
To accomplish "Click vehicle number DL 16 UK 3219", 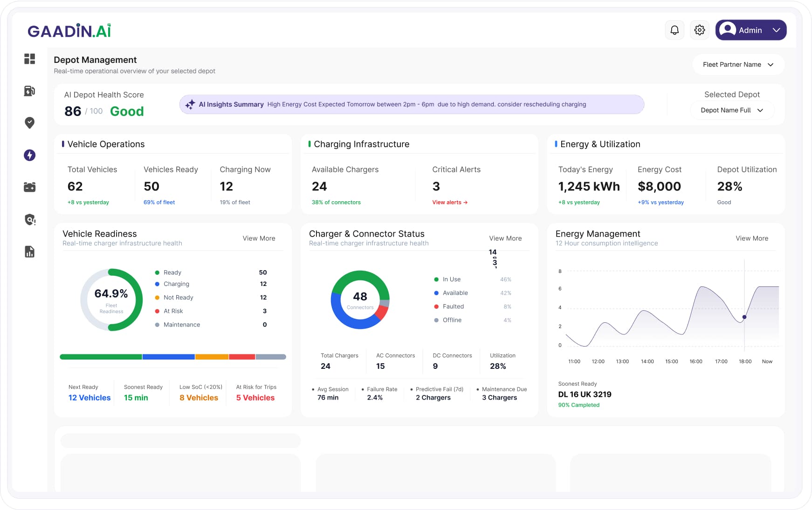I will (585, 394).
